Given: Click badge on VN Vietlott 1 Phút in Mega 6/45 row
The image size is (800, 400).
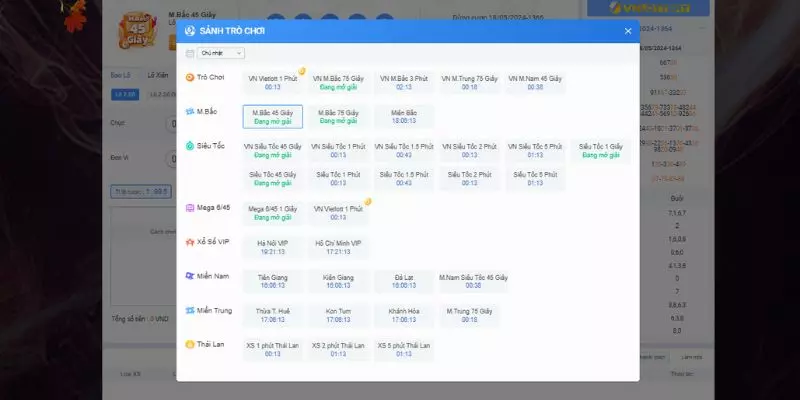Looking at the screenshot, I should point(367,202).
